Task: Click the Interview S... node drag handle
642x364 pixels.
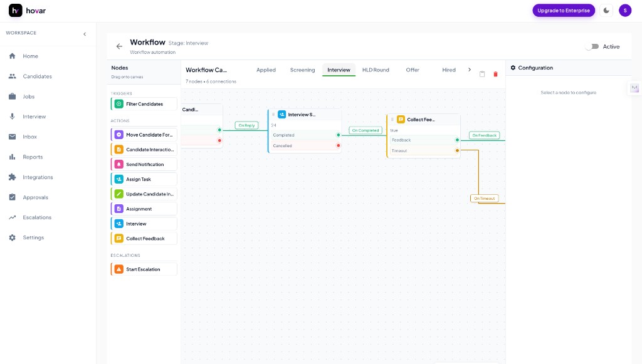Action: pos(273,115)
